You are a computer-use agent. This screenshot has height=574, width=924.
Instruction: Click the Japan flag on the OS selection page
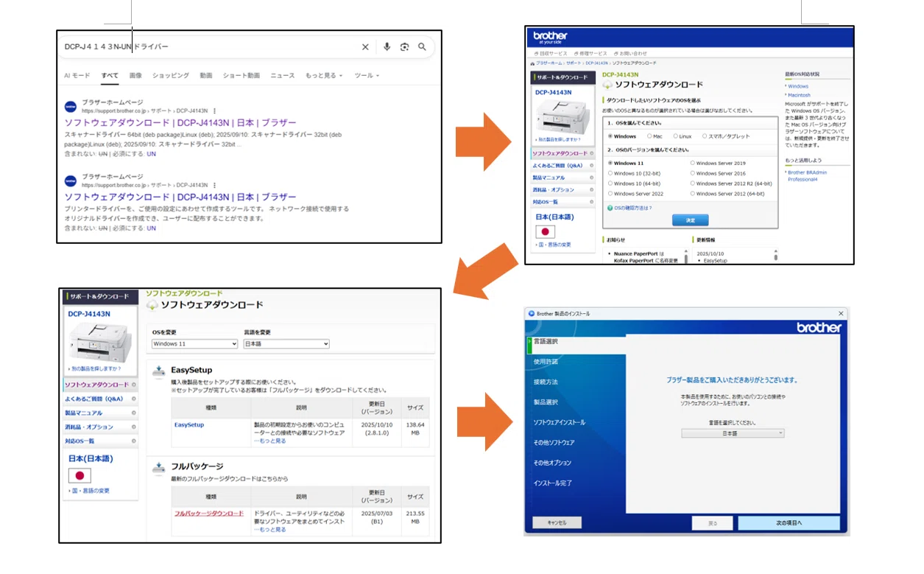point(545,232)
